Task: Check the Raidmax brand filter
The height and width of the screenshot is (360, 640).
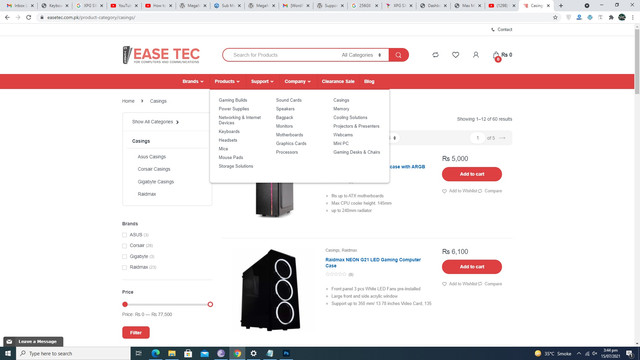Action: pos(124,267)
